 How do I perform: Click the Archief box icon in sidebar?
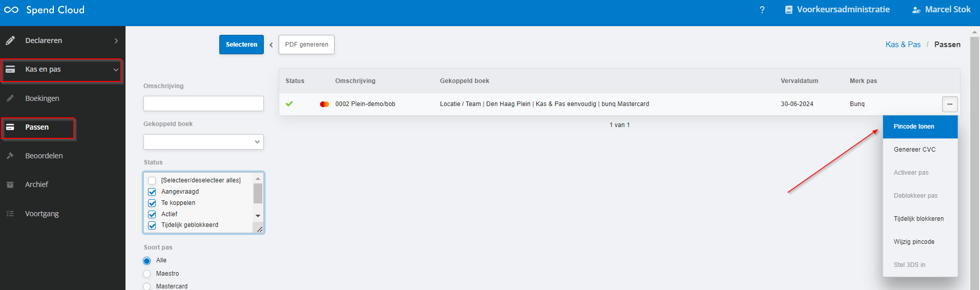(x=10, y=184)
